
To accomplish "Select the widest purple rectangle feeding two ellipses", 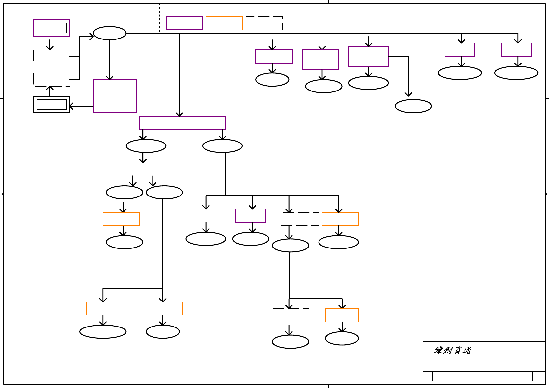I will [x=182, y=123].
